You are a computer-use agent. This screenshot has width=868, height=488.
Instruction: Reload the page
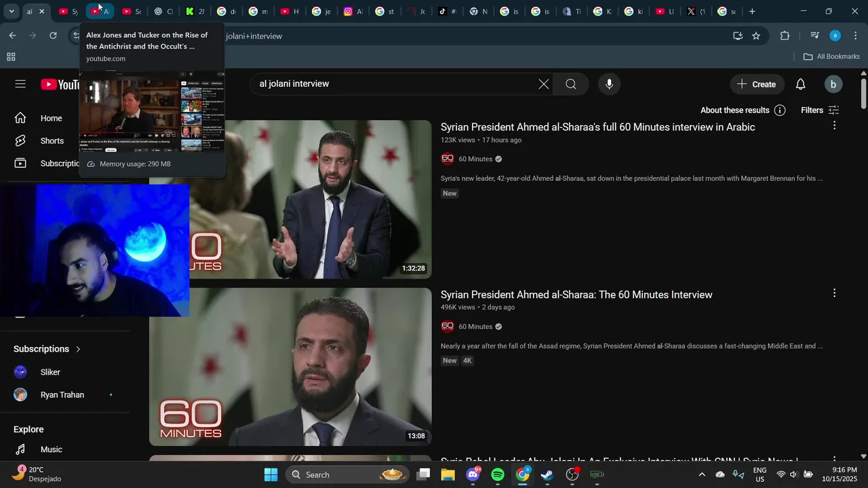point(54,35)
